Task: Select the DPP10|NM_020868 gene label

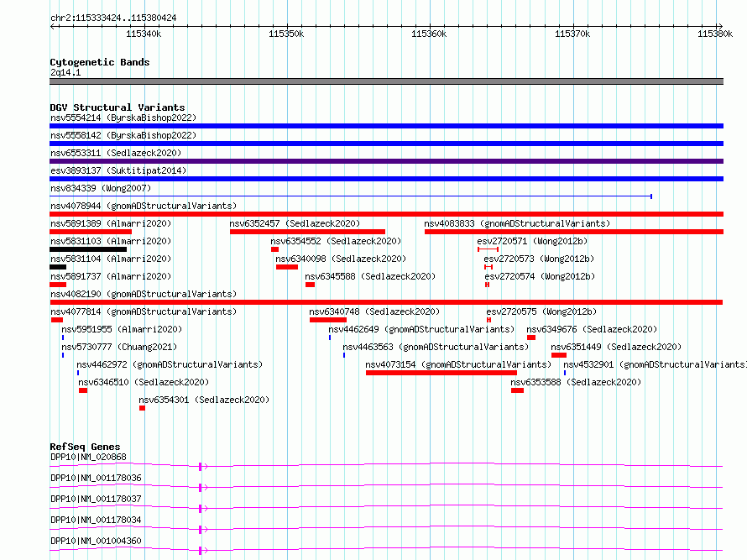Action: (88, 457)
